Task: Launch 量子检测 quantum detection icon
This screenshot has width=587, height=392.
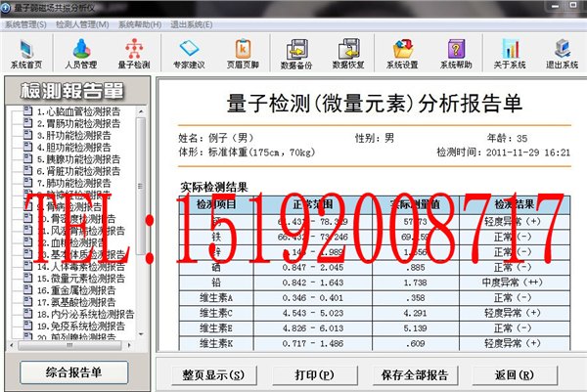Action: pyautogui.click(x=134, y=54)
